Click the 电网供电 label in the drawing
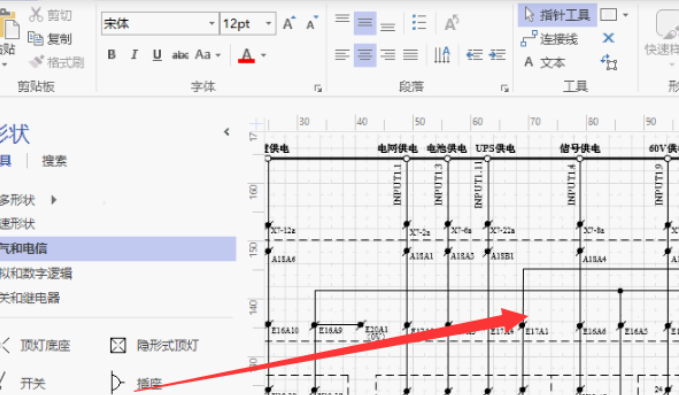Viewport: 679px width, 395px height. point(398,149)
